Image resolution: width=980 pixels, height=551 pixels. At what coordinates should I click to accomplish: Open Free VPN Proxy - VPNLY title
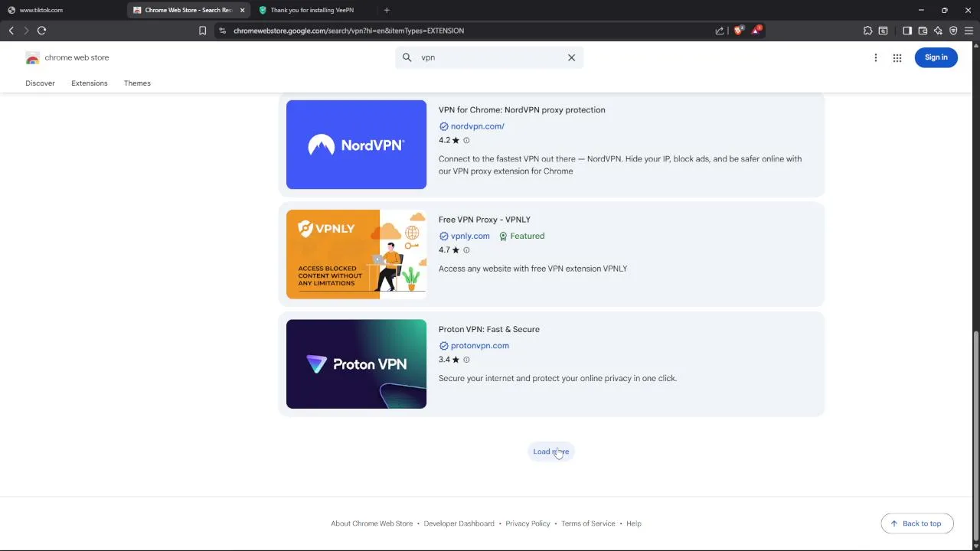(485, 220)
